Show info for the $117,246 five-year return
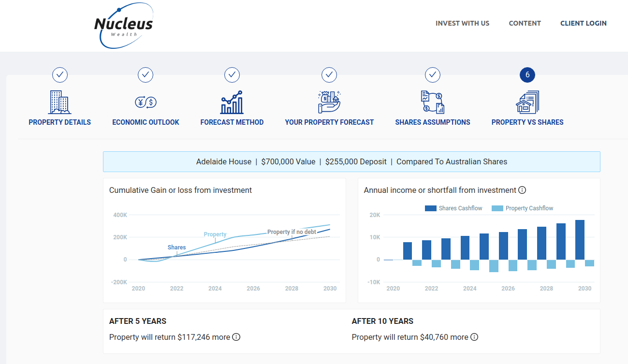 tap(236, 337)
